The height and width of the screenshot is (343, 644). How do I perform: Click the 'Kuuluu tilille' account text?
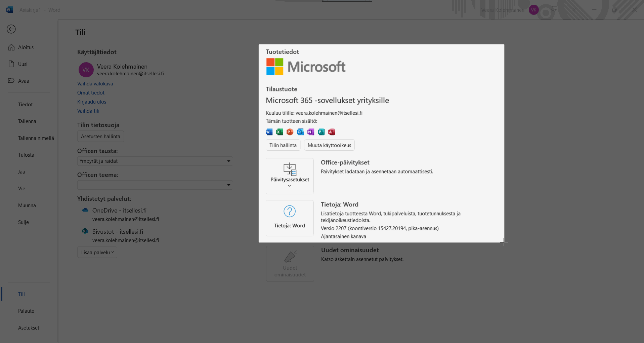(x=314, y=113)
